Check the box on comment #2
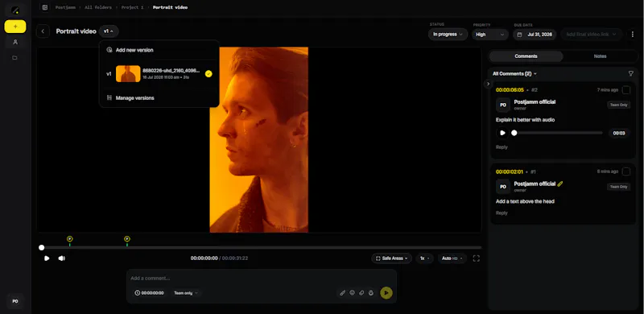 tap(626, 90)
